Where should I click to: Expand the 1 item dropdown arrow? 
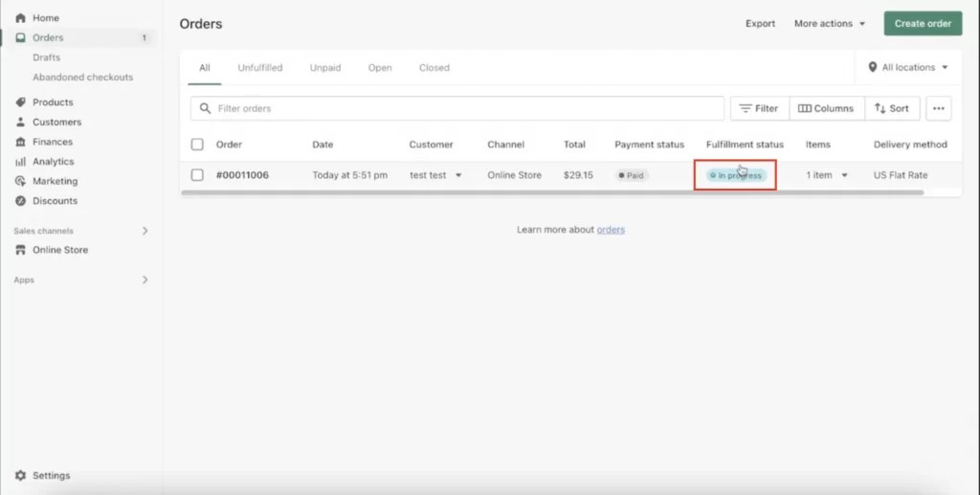pyautogui.click(x=844, y=175)
